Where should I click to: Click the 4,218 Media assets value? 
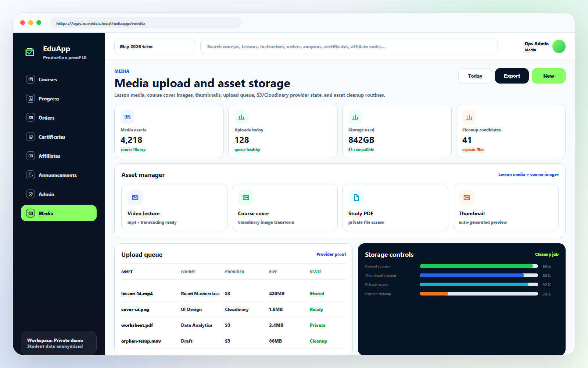click(x=131, y=140)
